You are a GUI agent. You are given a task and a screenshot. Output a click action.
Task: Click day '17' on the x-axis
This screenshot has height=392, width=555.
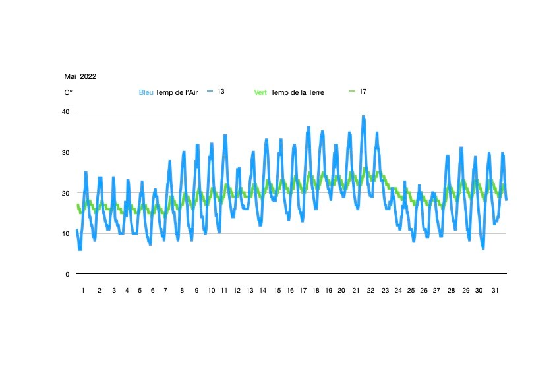pyautogui.click(x=303, y=290)
